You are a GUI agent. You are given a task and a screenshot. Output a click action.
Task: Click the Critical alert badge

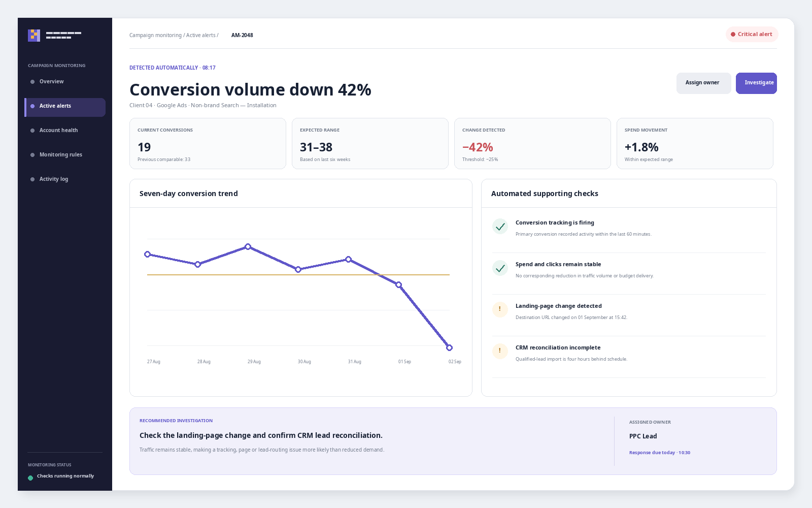pos(752,35)
